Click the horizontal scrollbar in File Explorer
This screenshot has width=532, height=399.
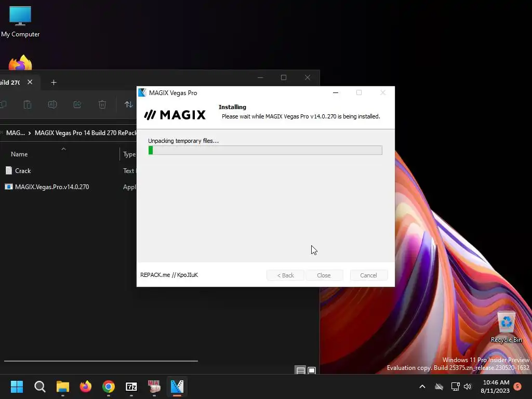(x=101, y=361)
